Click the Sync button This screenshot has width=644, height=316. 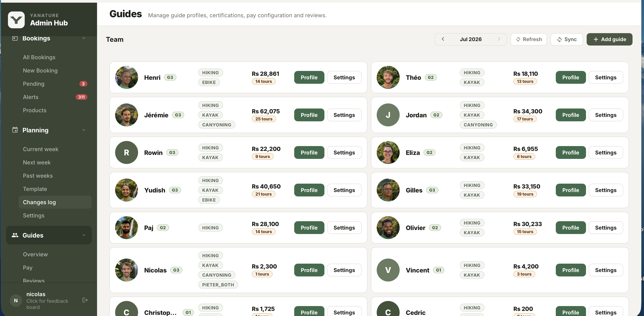pyautogui.click(x=567, y=39)
